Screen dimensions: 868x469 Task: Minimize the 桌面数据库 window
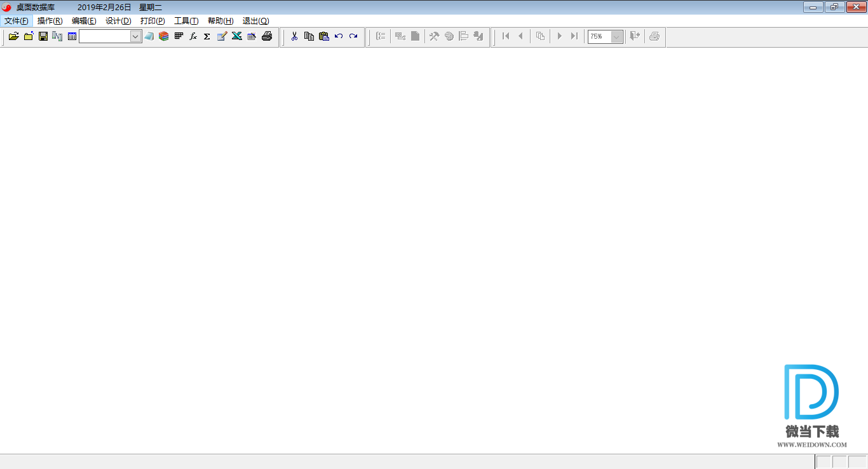click(813, 7)
